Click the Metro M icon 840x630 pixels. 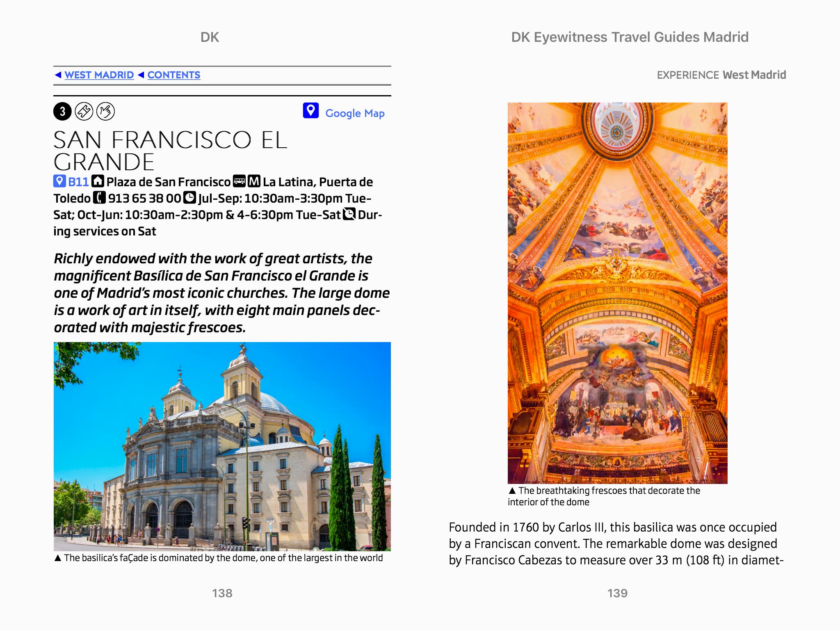(x=254, y=181)
